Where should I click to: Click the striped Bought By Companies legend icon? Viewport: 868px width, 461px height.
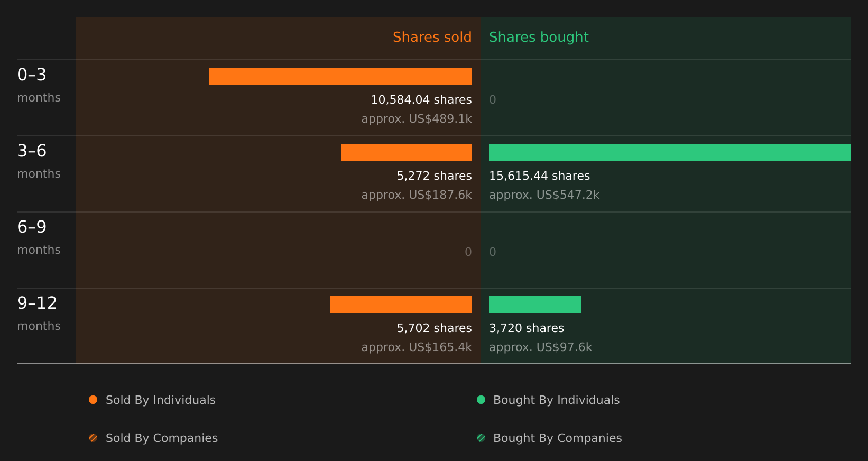pyautogui.click(x=481, y=438)
